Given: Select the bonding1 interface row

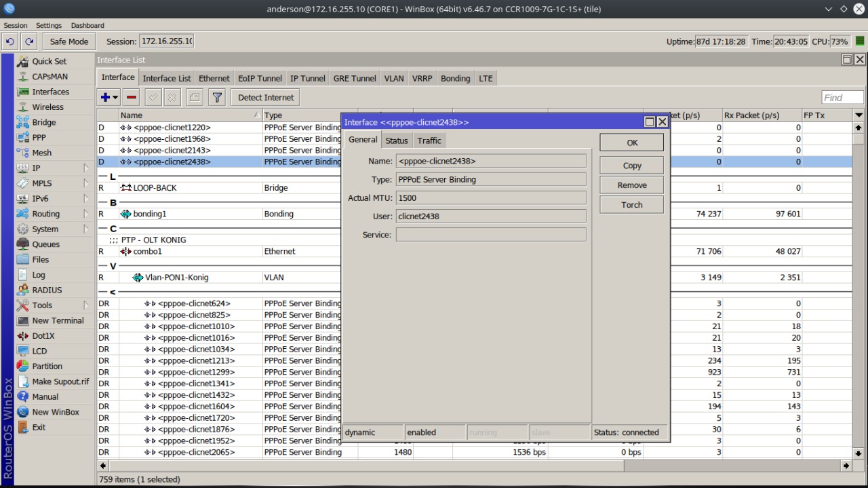Looking at the screenshot, I should 150,214.
